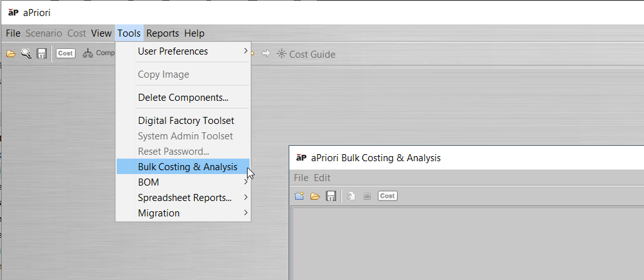Viewport: 644px width, 280px height.
Task: Open the Cost Guide from the toolbar
Action: [x=306, y=55]
